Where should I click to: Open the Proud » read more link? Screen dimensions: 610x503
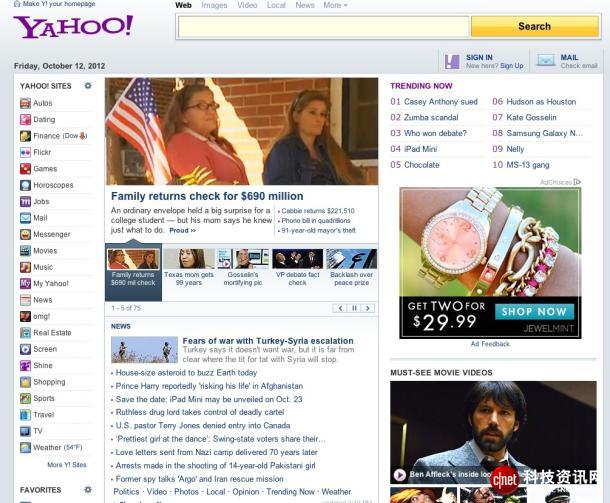(x=182, y=230)
